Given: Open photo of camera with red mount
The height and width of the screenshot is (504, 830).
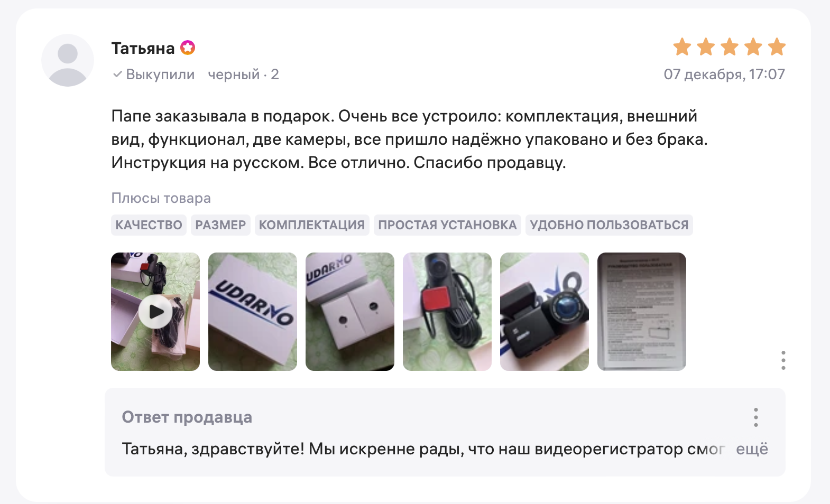Looking at the screenshot, I should 447,312.
